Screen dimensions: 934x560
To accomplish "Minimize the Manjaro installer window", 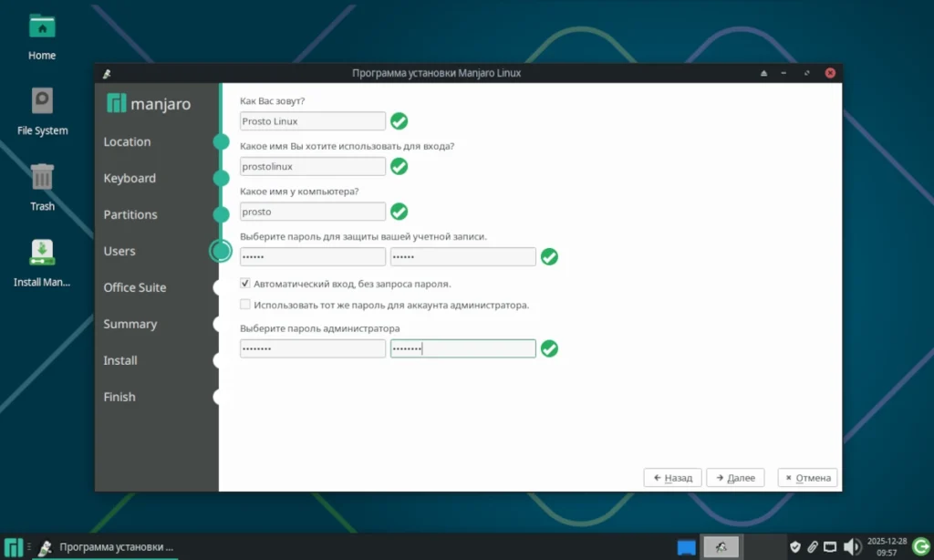I will 784,73.
